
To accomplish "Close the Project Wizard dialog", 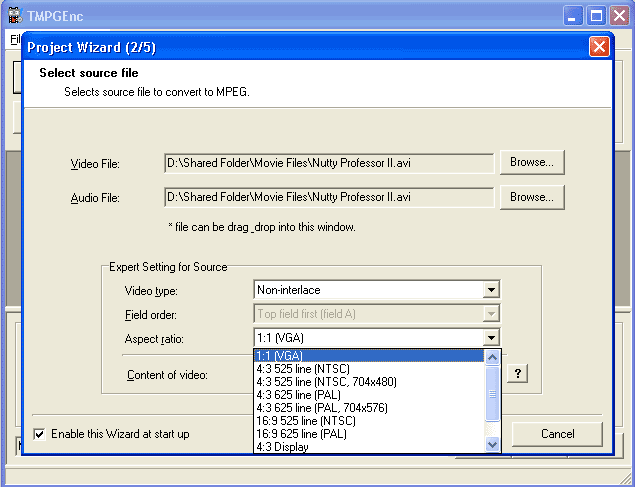I will click(x=598, y=46).
